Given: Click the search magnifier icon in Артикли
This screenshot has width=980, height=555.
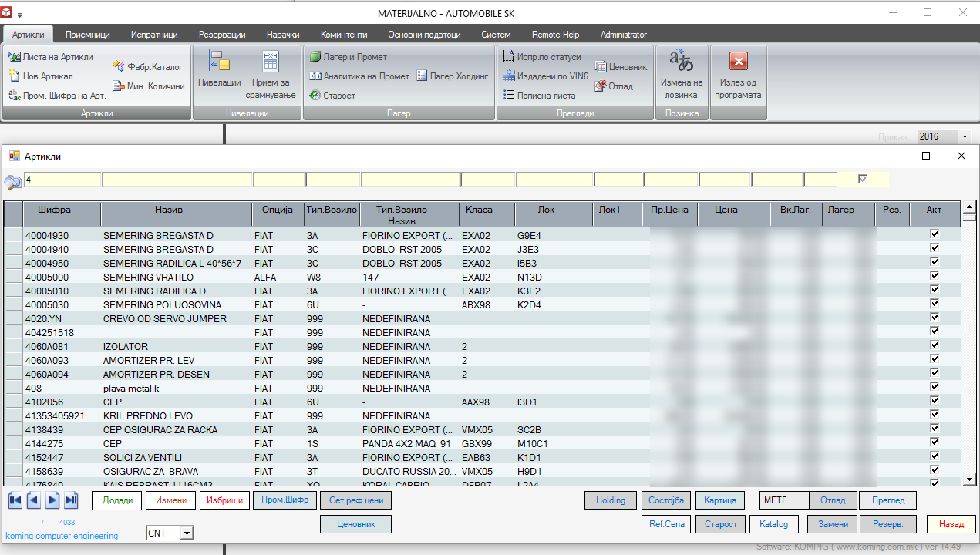Looking at the screenshot, I should pos(13,182).
